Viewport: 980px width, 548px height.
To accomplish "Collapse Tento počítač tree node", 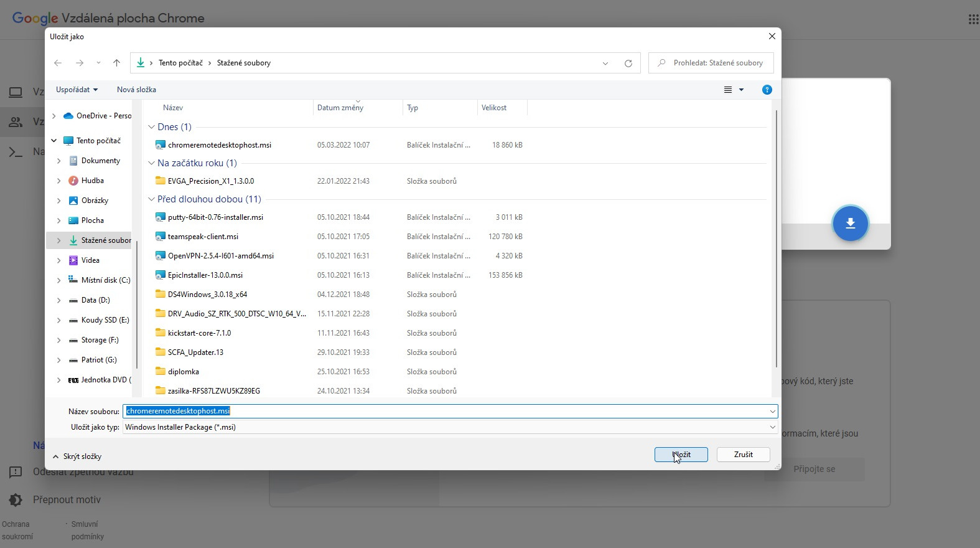I will (54, 141).
